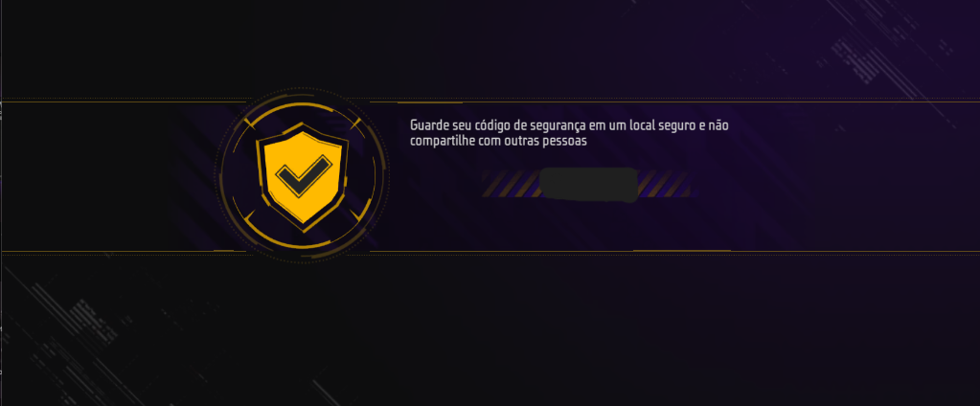This screenshot has width=980, height=406.
Task: Click the dark checkmark inside the shield
Action: [x=303, y=176]
